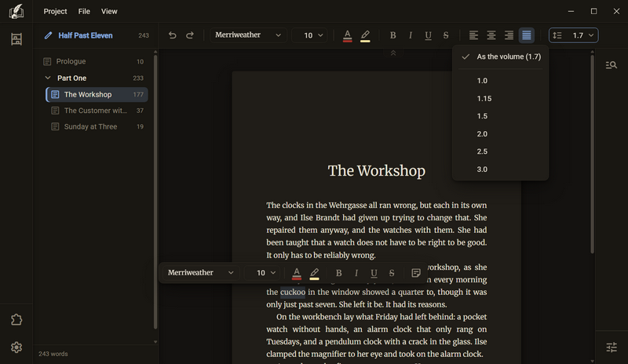Open the library panel icon in left sidebar
Image resolution: width=628 pixels, height=364 pixels.
point(16,39)
